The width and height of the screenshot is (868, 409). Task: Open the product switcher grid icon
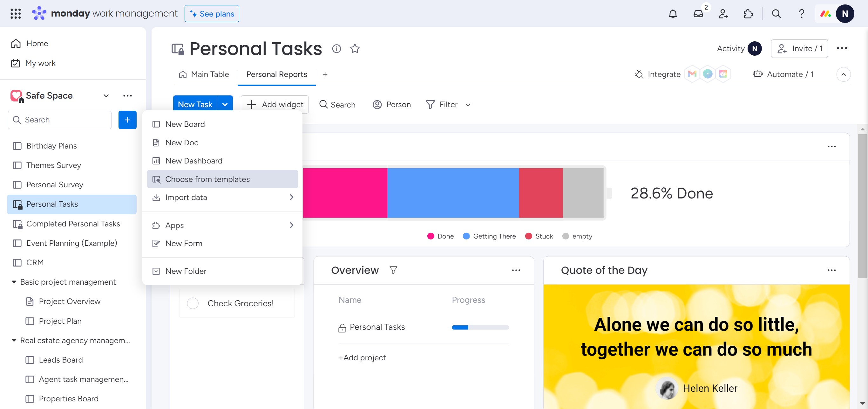point(16,14)
